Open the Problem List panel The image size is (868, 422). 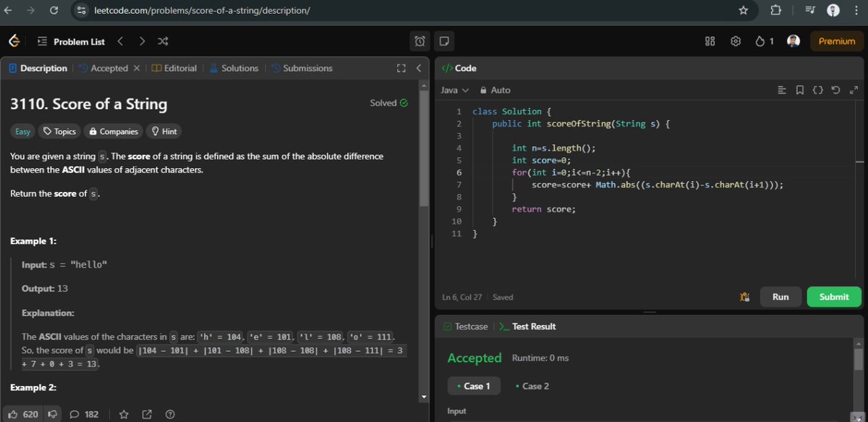[72, 41]
